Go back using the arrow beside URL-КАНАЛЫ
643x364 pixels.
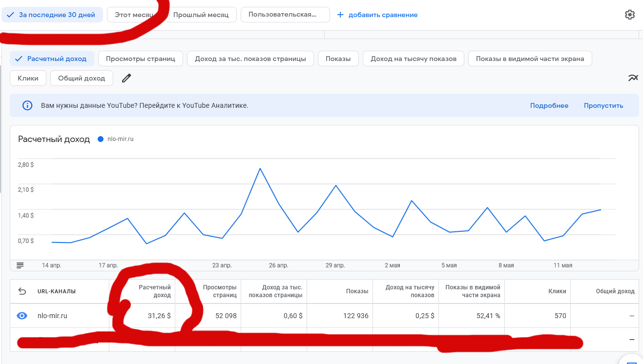(22, 291)
